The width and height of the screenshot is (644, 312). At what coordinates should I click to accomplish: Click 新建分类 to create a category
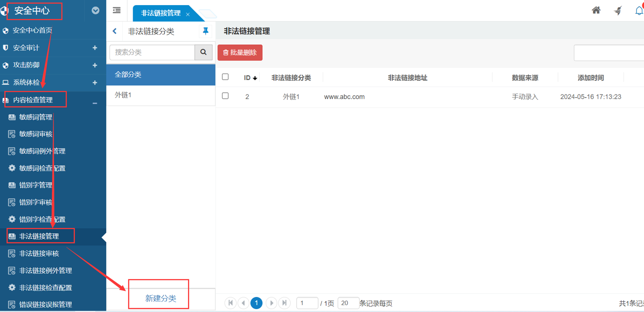(161, 298)
